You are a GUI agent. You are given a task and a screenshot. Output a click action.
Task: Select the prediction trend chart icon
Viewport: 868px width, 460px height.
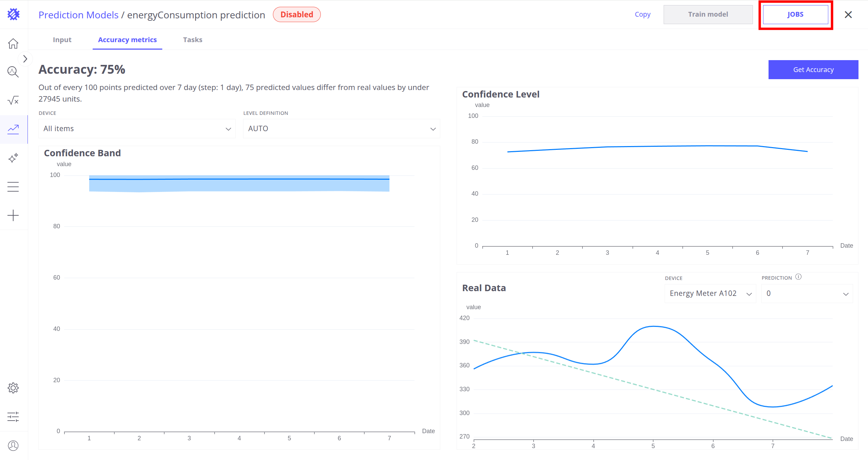[x=13, y=129]
